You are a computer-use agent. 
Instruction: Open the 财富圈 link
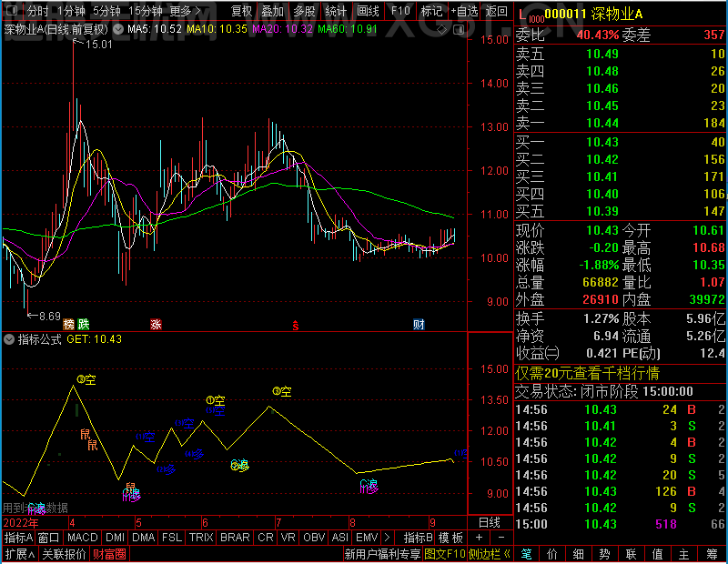point(109,554)
